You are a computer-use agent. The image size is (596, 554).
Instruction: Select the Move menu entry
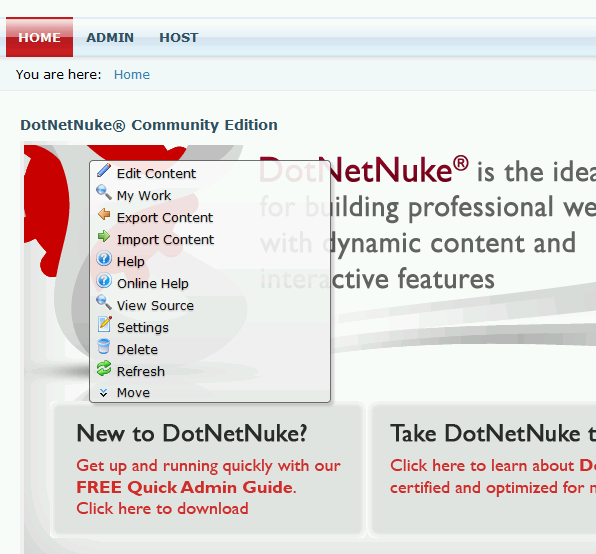(x=133, y=393)
